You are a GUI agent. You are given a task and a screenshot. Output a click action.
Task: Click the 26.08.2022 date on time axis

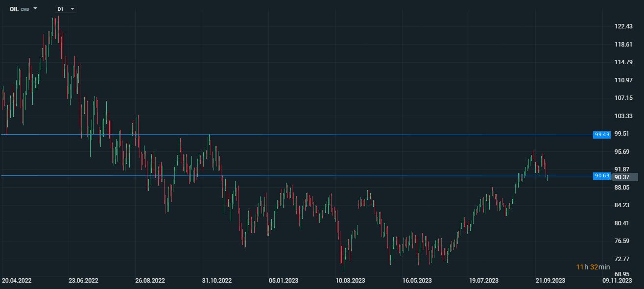pos(150,281)
